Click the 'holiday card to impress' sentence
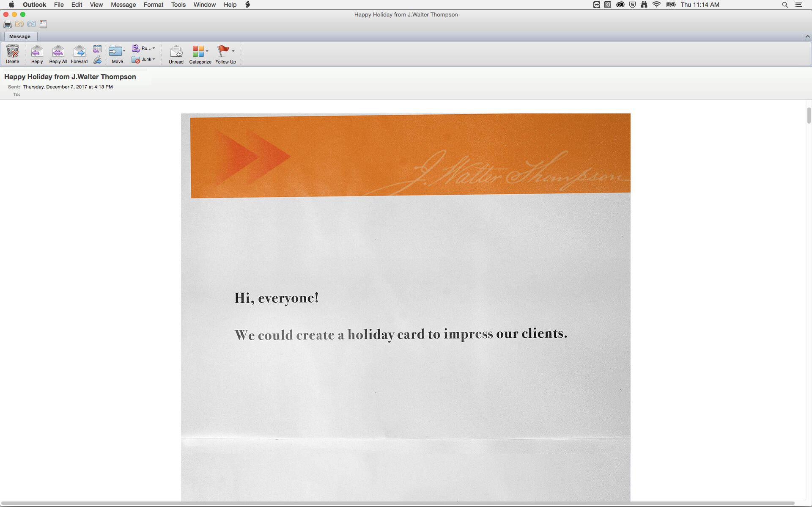 pos(401,334)
